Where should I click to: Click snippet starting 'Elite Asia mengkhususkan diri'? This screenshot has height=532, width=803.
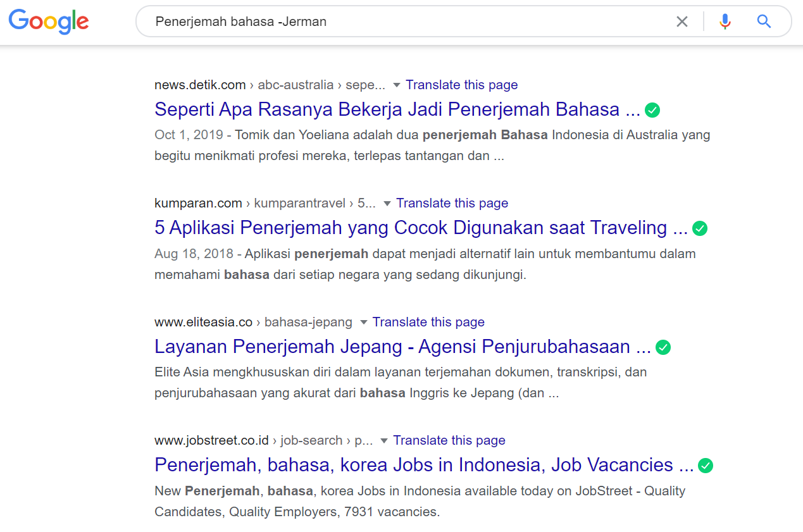401,383
